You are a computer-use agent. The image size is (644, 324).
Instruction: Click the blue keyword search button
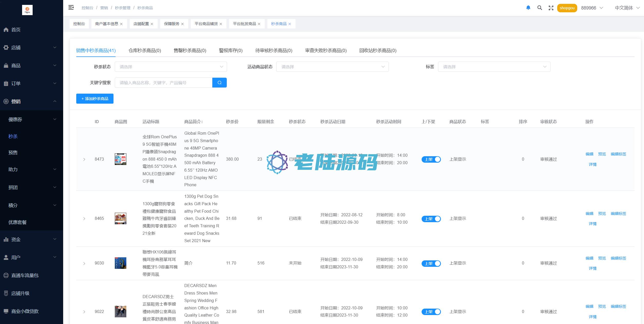(x=219, y=83)
